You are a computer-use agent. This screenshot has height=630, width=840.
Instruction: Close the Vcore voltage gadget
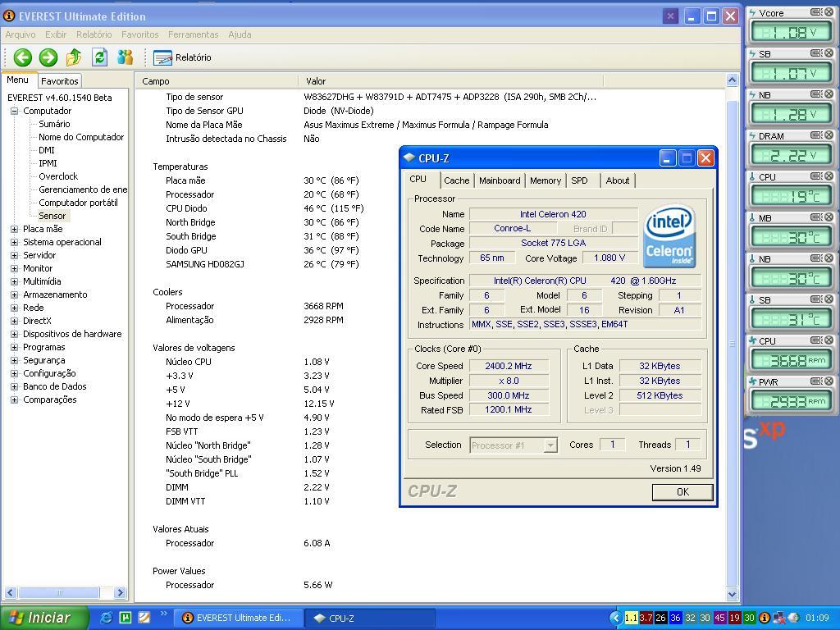point(829,11)
